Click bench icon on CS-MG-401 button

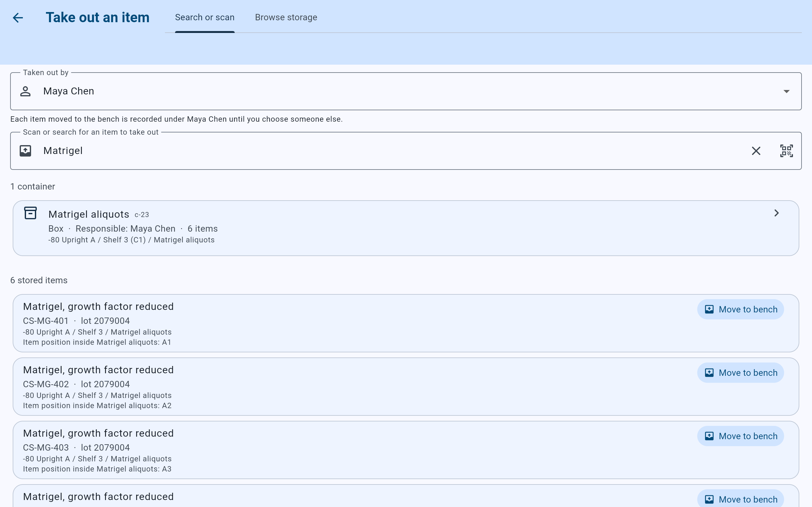pyautogui.click(x=709, y=309)
